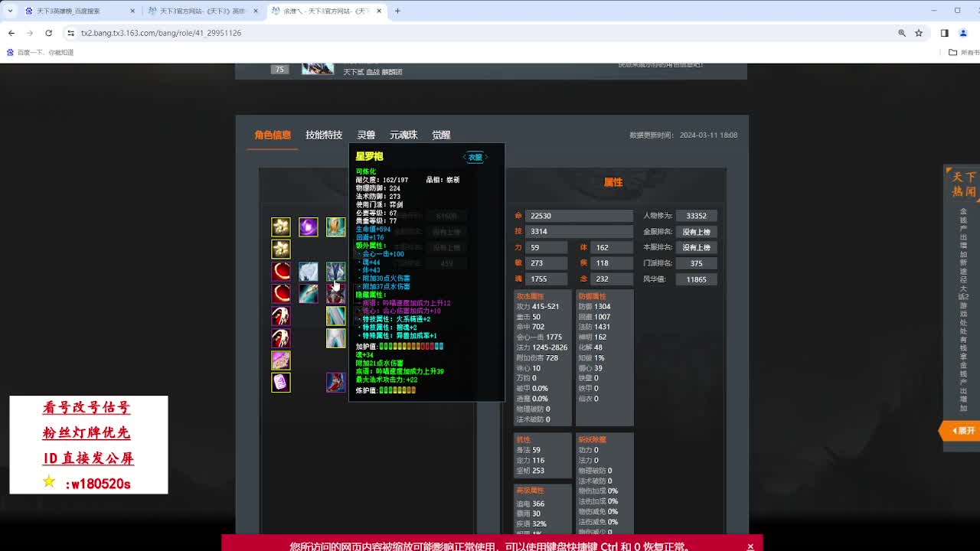Click the 门派排名 value 375
The width and height of the screenshot is (980, 551).
[696, 263]
